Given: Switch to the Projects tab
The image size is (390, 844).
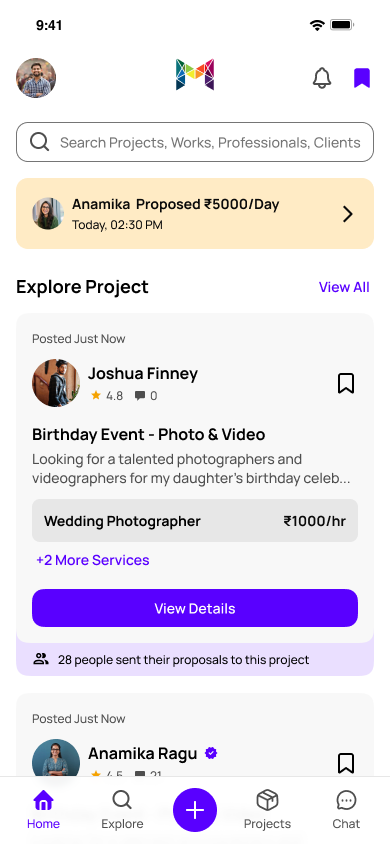Looking at the screenshot, I should pyautogui.click(x=267, y=810).
